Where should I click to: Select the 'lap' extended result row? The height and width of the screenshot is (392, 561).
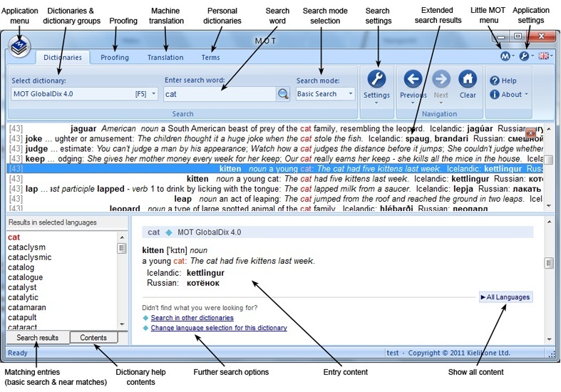coord(274,189)
